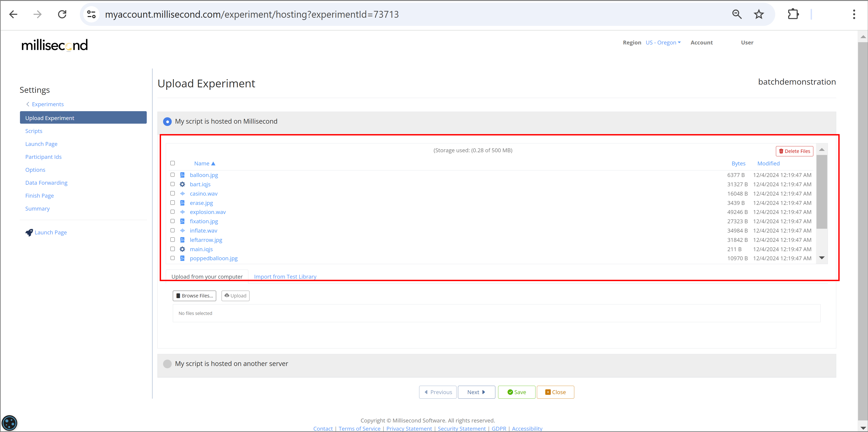Select 'My script is hosted on Millisecond' radio
The width and height of the screenshot is (868, 432).
(167, 122)
